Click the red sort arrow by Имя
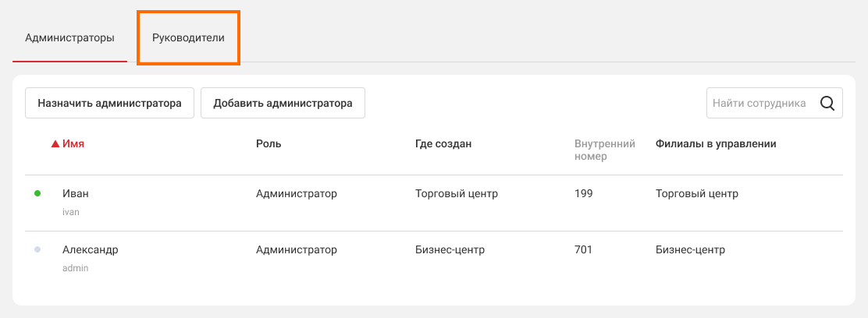The height and width of the screenshot is (318, 868). tap(55, 144)
